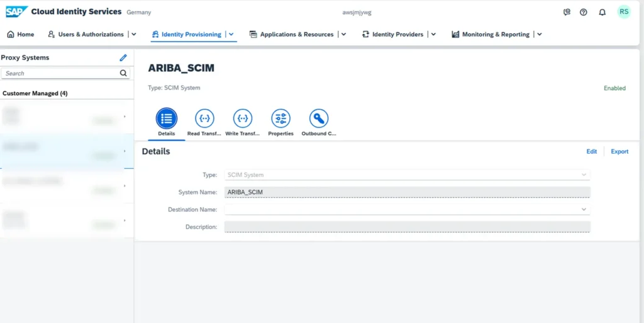
Task: Open the Details tab icon
Action: (167, 118)
